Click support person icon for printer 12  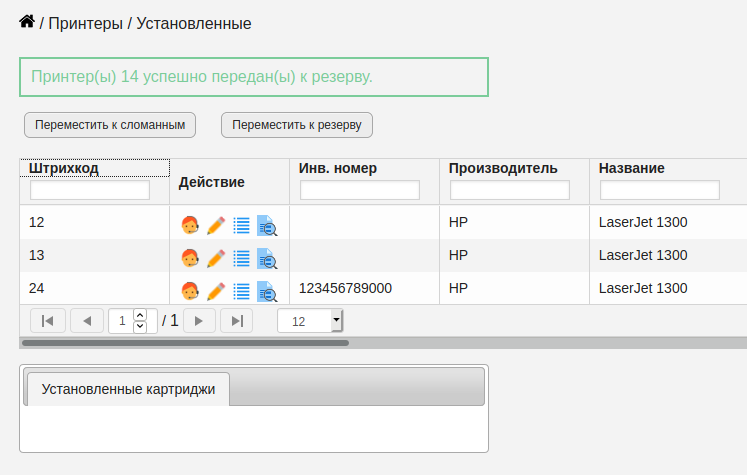pyautogui.click(x=190, y=225)
